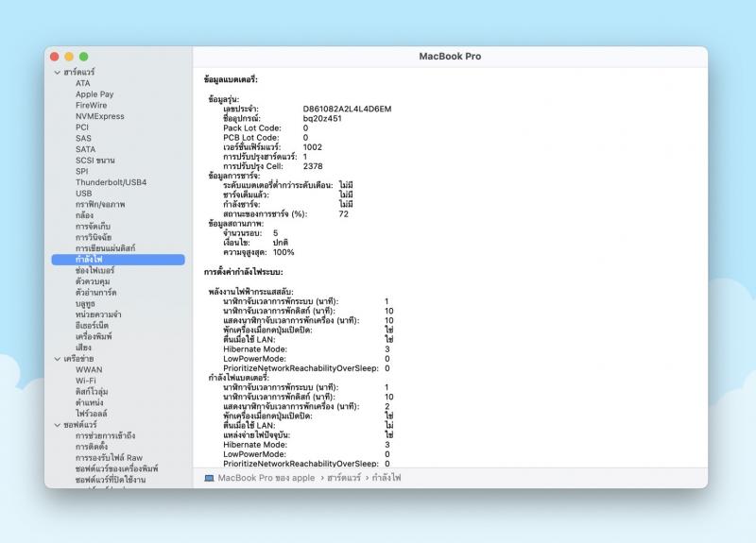Open หน่วยความจำ in the sidebar
The width and height of the screenshot is (756, 543).
coord(98,315)
